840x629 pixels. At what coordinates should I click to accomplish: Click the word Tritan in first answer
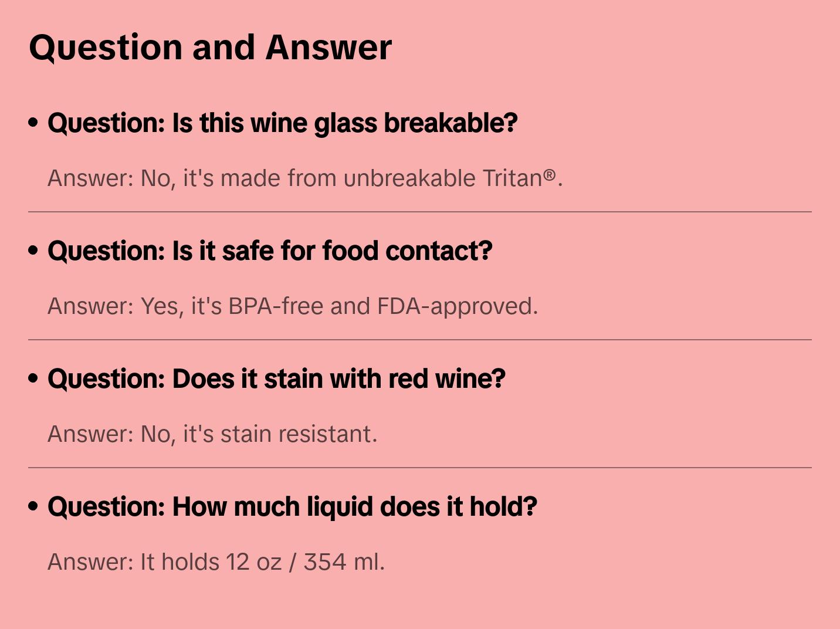pyautogui.click(x=512, y=178)
